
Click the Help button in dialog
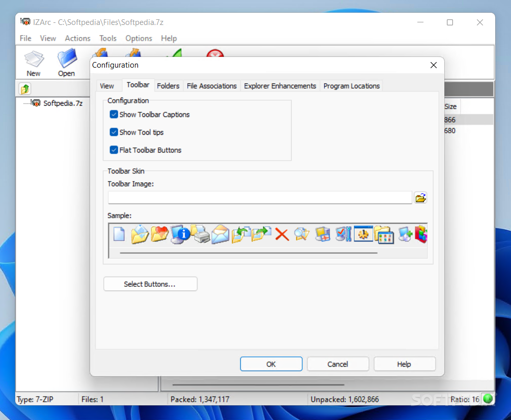[x=404, y=364]
